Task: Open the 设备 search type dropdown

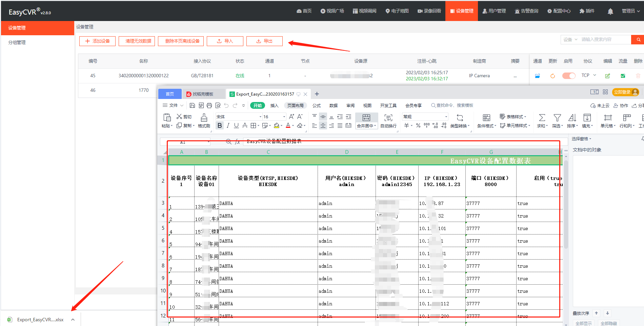Action: coord(570,40)
